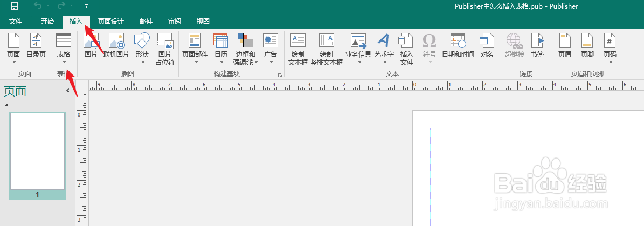Image resolution: width=644 pixels, height=226 pixels.
Task: Insert a 页眉 header
Action: 565,45
